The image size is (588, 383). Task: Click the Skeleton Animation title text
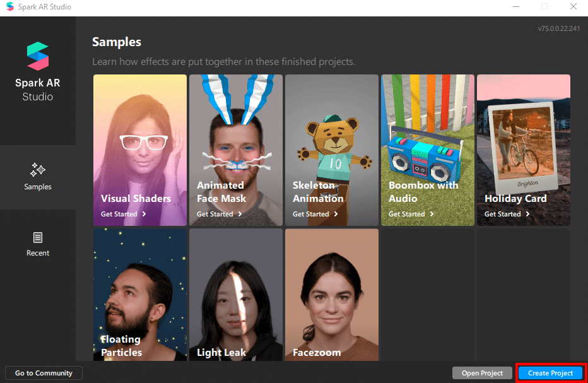tap(318, 192)
